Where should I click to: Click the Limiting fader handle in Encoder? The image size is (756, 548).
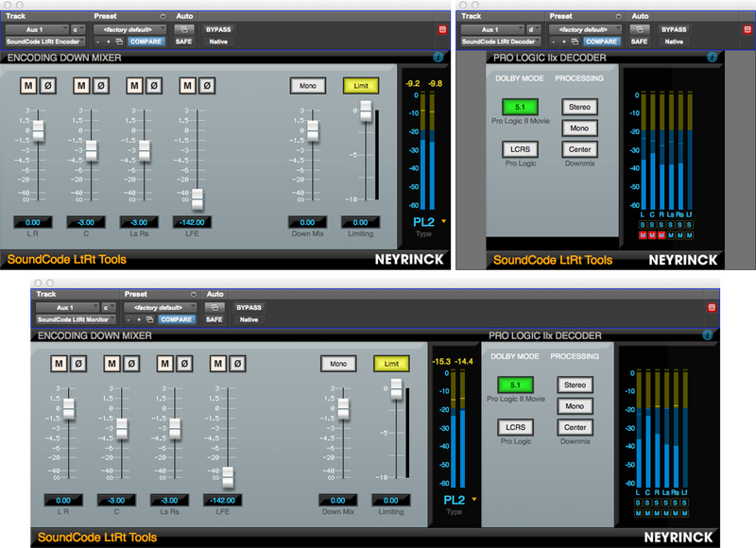[x=366, y=111]
